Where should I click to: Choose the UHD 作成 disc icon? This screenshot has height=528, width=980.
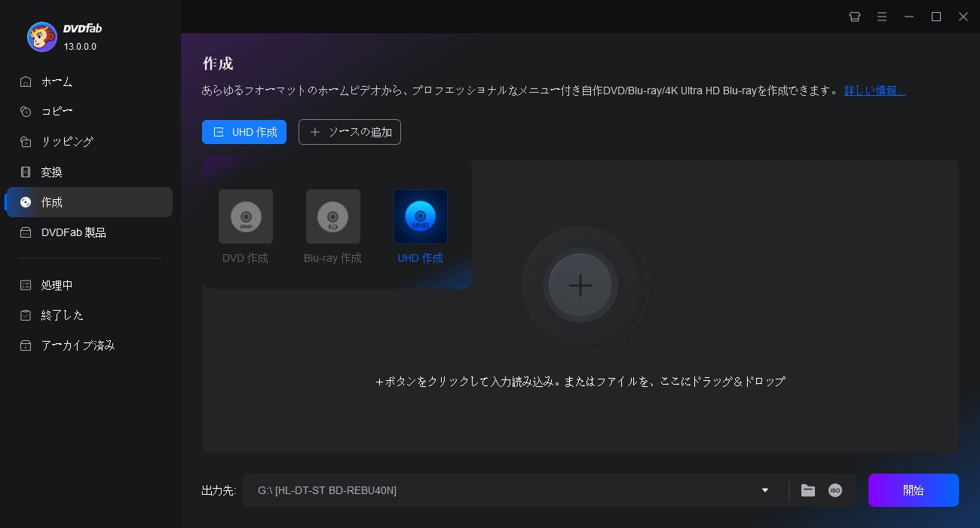coord(421,216)
